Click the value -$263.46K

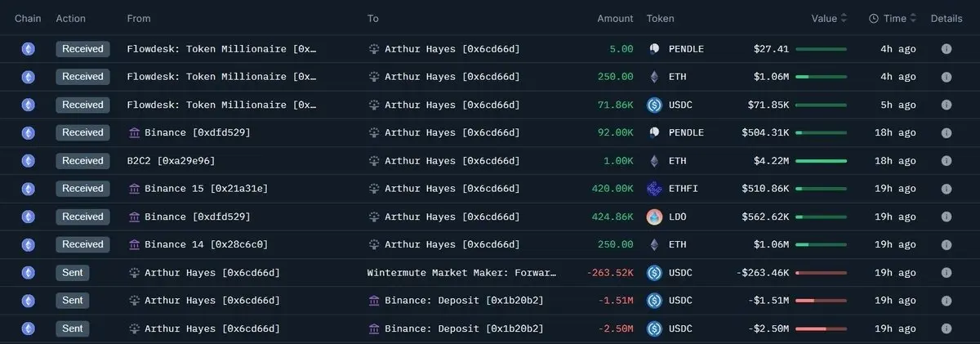762,273
